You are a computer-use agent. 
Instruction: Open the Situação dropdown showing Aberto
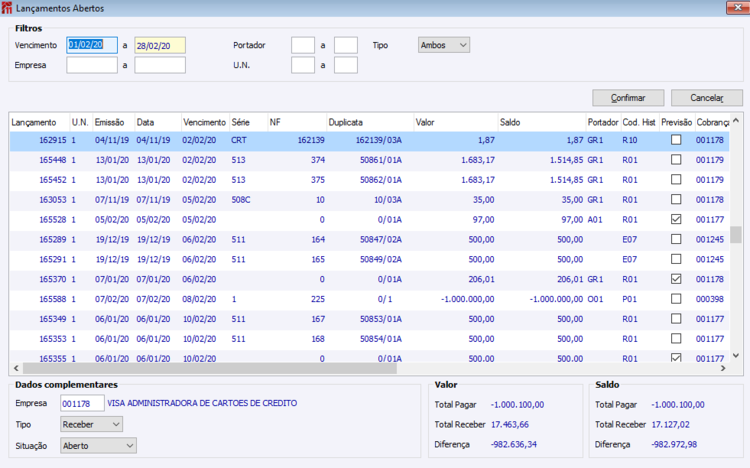click(x=98, y=445)
